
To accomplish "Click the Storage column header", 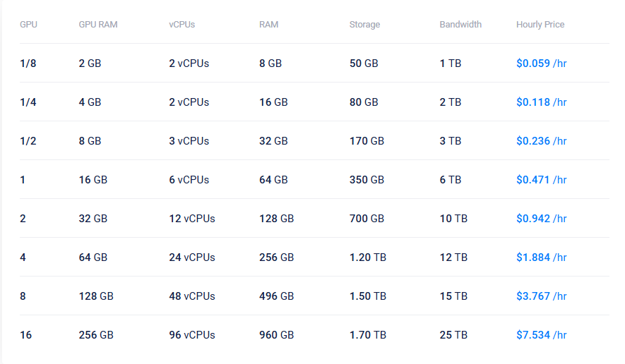I will point(364,24).
